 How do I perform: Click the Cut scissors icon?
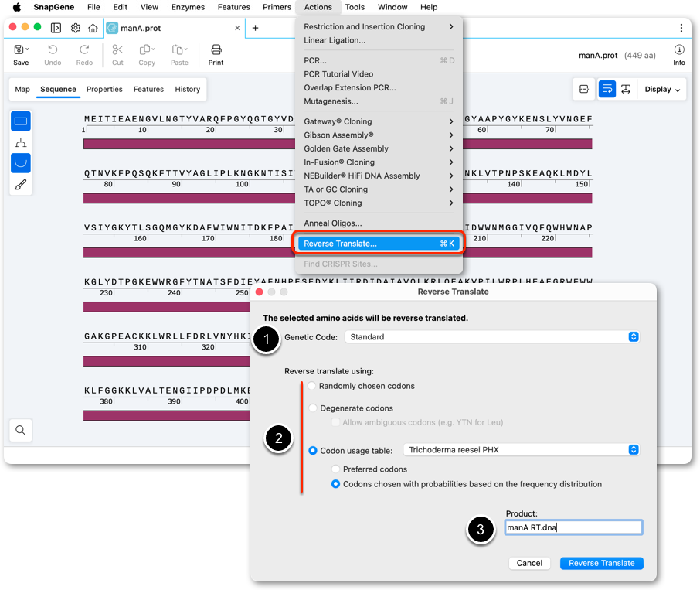click(x=117, y=49)
